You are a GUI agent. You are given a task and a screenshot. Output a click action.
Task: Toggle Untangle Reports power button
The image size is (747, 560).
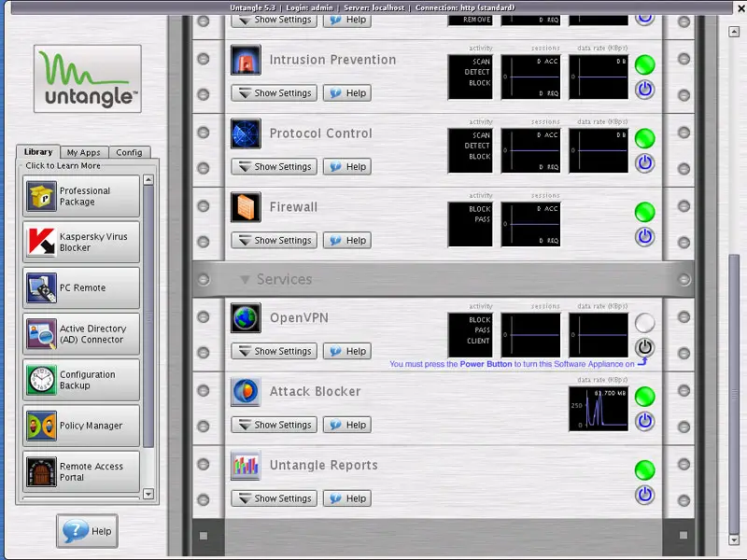click(x=644, y=495)
